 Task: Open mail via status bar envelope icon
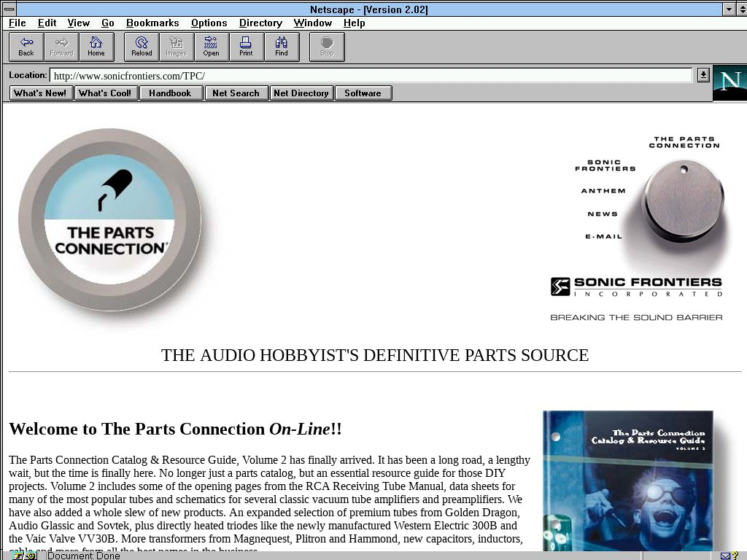(x=726, y=556)
